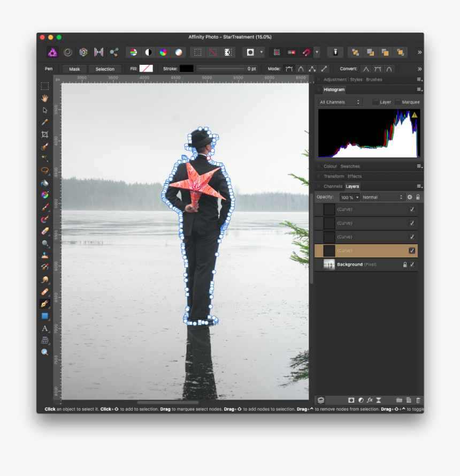Select the rectangular Marquee selection tool
The image size is (460, 476).
tap(45, 87)
